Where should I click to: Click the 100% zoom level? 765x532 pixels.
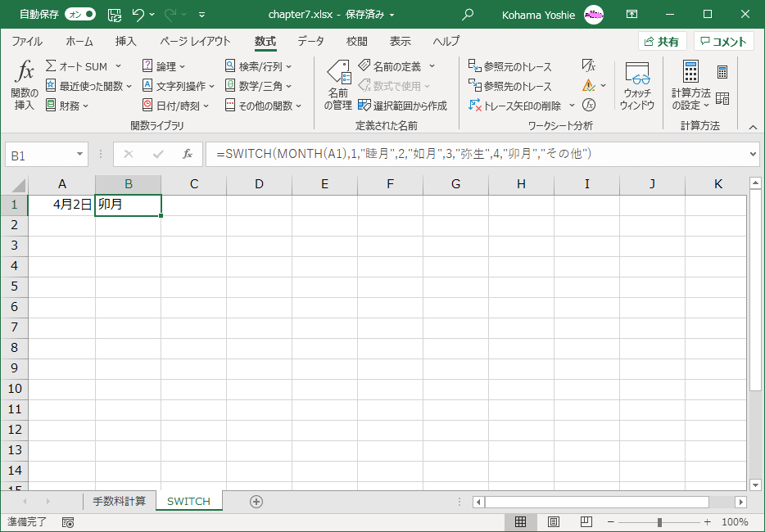coord(735,522)
